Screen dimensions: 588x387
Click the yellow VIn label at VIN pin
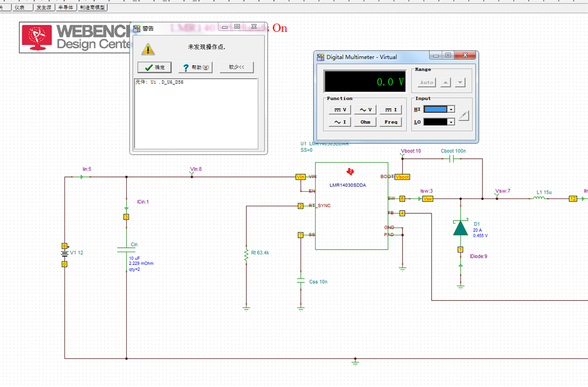(x=301, y=177)
